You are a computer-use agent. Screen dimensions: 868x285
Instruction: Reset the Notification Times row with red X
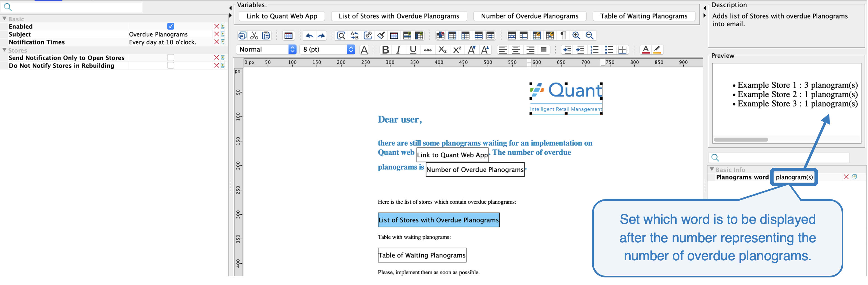tap(217, 42)
